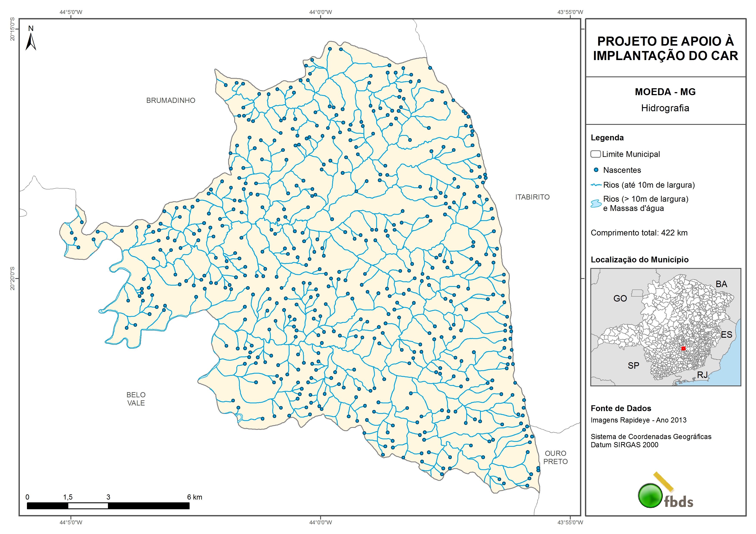Click the Fonte de Dados heading
The image size is (756, 534).
tap(621, 408)
